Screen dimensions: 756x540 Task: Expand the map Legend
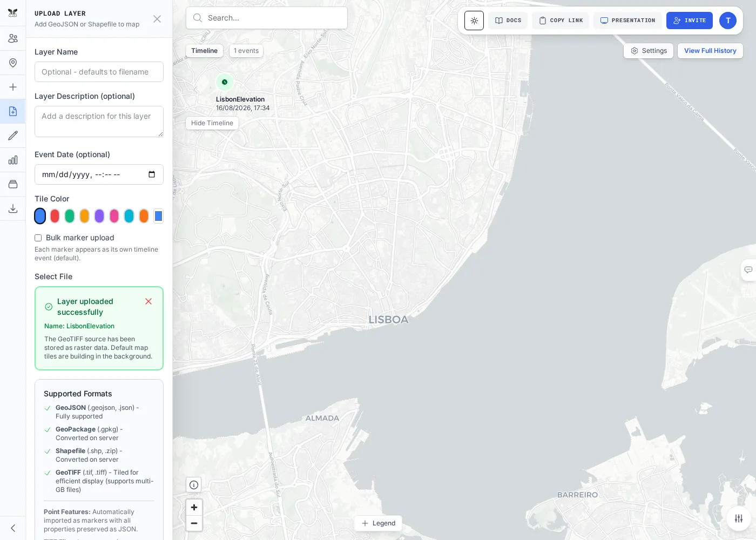click(378, 523)
